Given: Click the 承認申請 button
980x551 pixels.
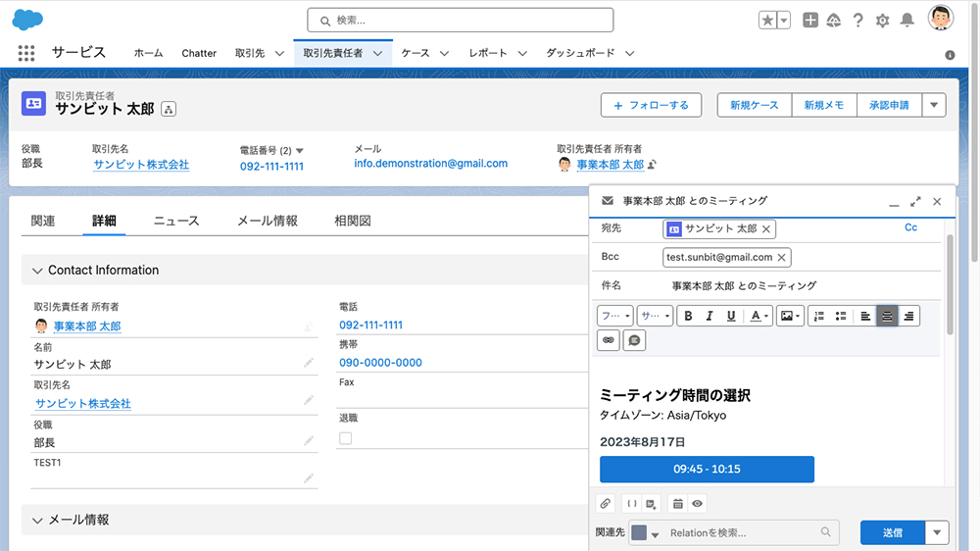Looking at the screenshot, I should click(889, 105).
